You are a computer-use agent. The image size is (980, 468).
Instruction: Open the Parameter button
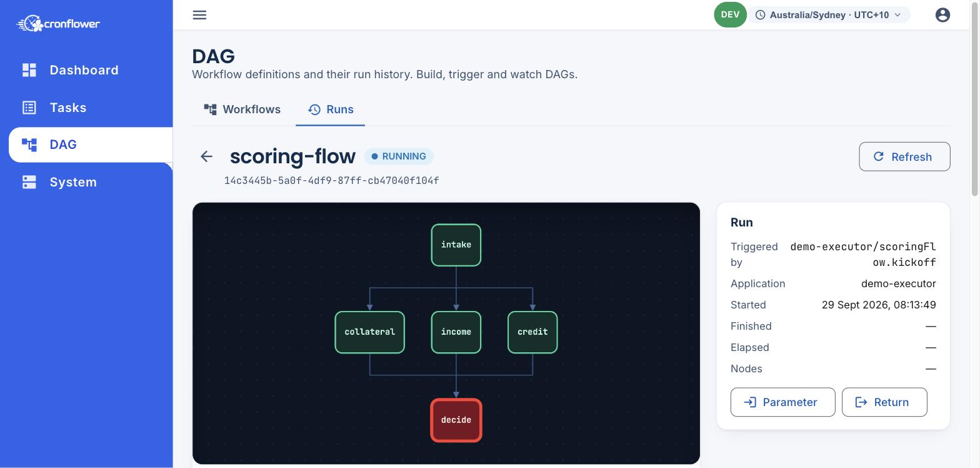click(x=782, y=402)
